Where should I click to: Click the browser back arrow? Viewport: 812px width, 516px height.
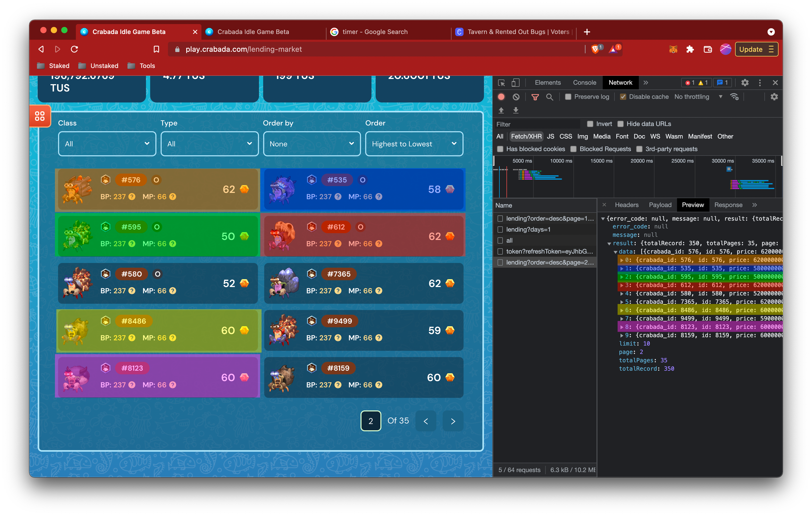pos(41,49)
